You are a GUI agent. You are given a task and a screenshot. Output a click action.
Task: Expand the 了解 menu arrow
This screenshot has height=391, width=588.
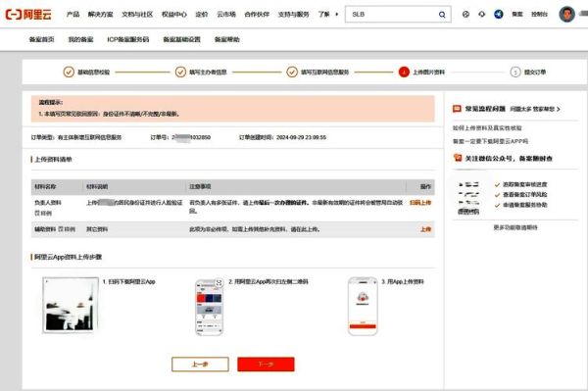[x=336, y=15]
